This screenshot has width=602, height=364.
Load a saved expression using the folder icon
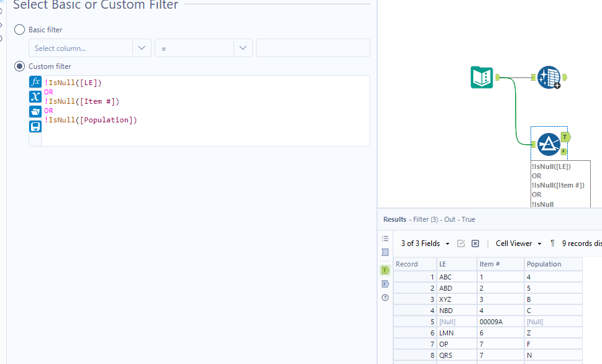point(35,111)
